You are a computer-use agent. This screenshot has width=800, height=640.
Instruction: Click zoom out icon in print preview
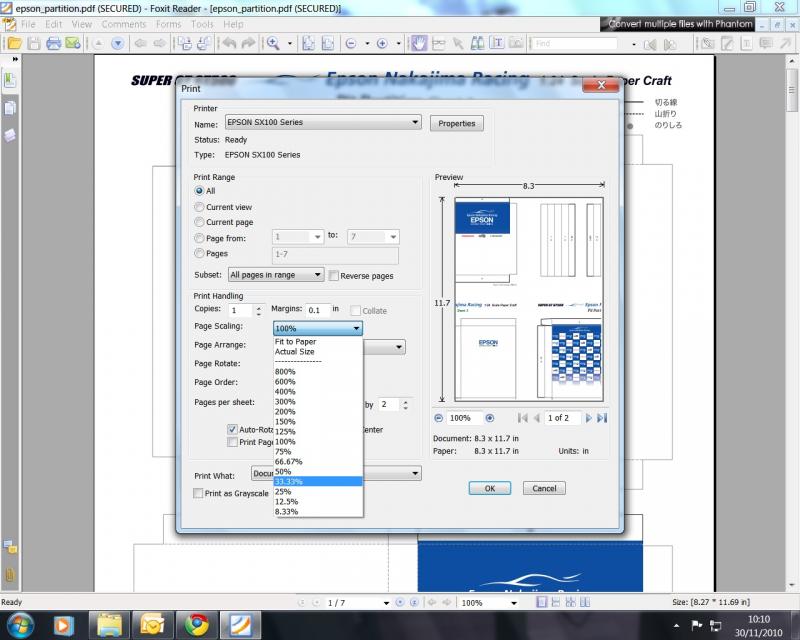point(439,418)
